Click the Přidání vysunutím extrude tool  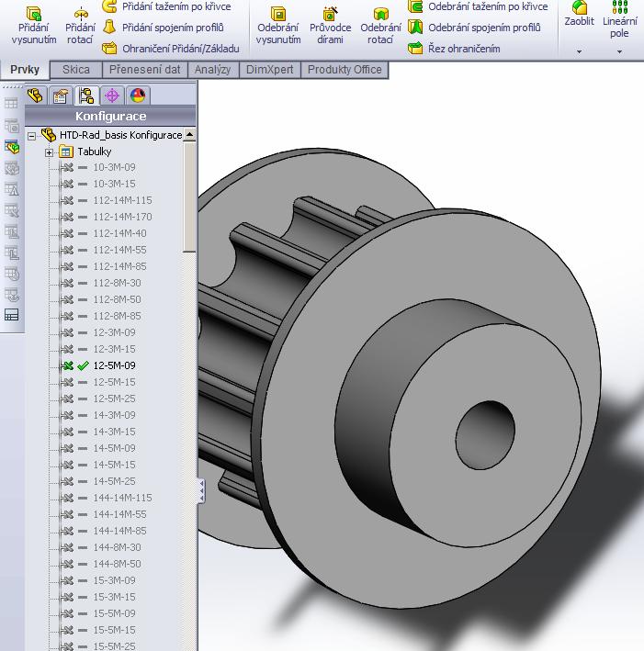pyautogui.click(x=34, y=25)
